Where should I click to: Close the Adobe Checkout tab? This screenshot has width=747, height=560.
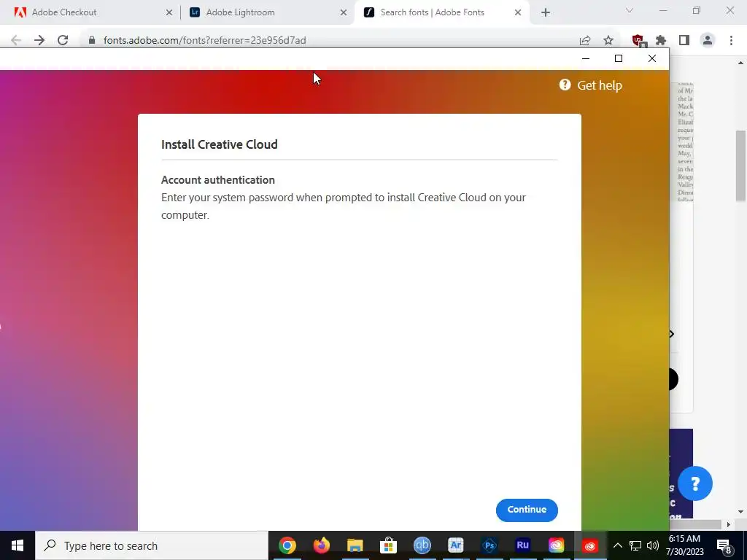(x=169, y=12)
